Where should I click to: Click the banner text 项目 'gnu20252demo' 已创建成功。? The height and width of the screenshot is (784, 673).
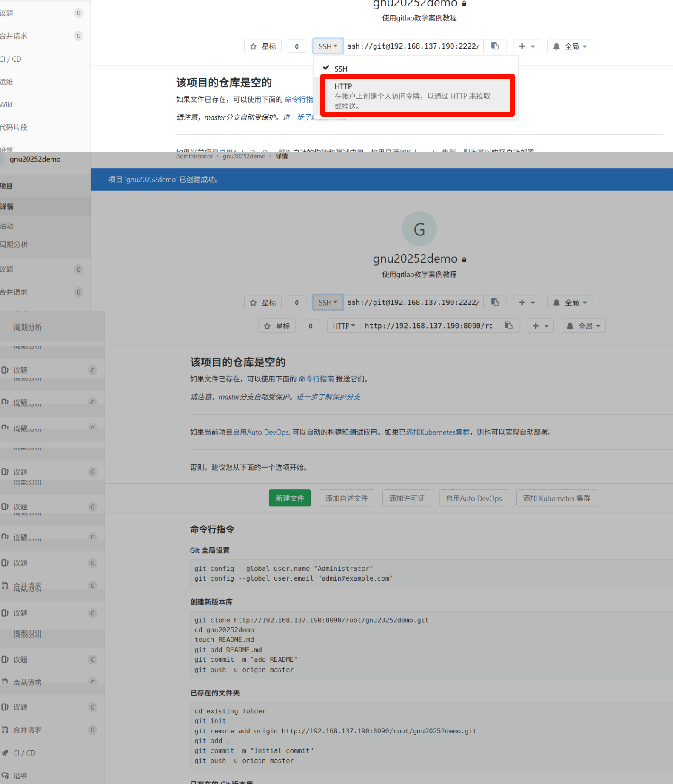pos(164,180)
